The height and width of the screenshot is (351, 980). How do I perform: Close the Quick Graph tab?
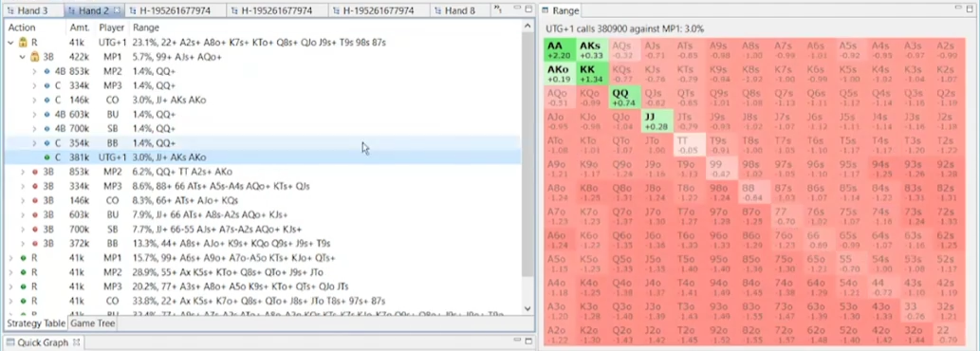click(x=77, y=342)
